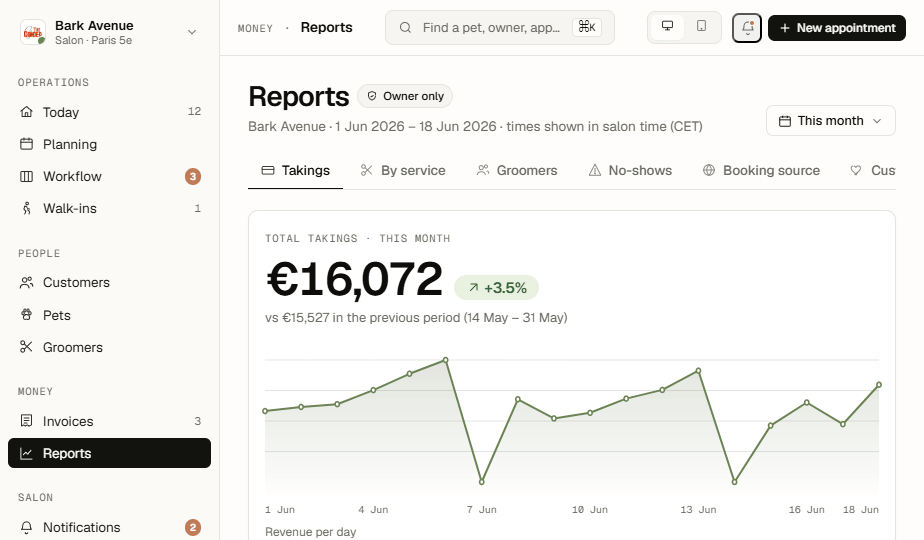
Task: Click the No-shows warning triangle icon
Action: (x=595, y=170)
